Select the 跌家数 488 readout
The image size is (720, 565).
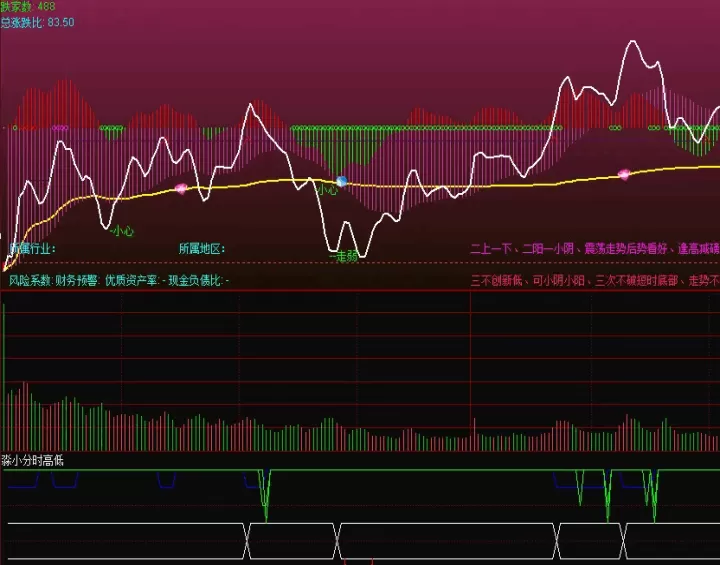coord(28,6)
